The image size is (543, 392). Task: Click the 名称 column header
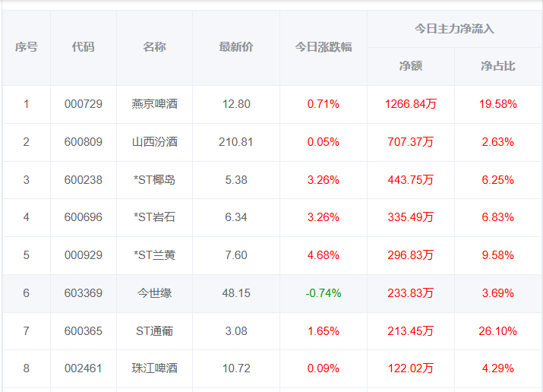coord(154,47)
